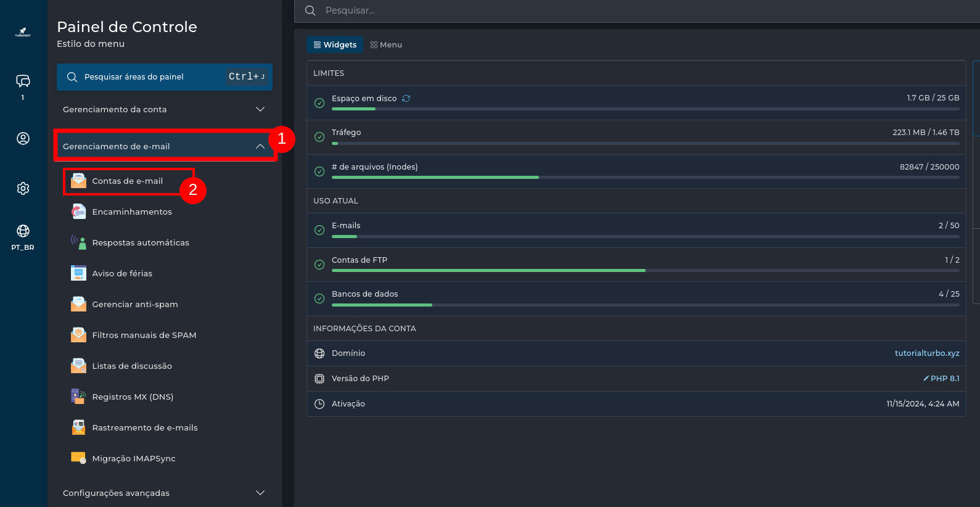Screen dimensions: 980x507
Task: Click the top Pesquisar search field
Action: tap(617, 10)
